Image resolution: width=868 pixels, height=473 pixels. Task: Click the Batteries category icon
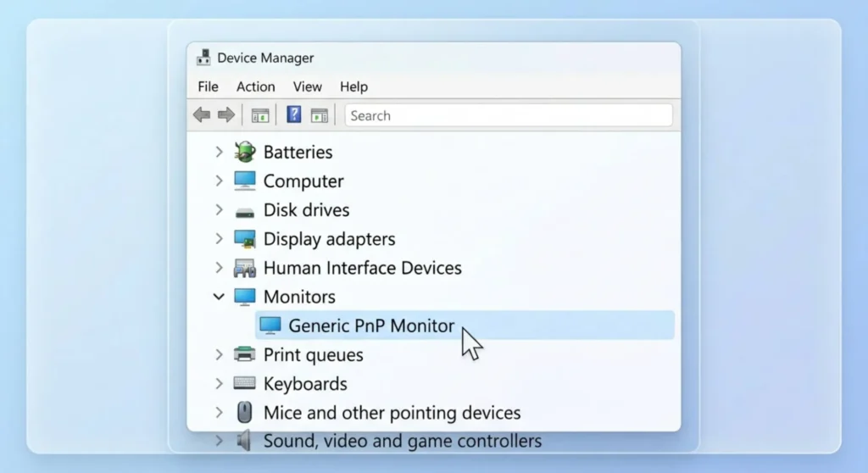click(x=245, y=151)
